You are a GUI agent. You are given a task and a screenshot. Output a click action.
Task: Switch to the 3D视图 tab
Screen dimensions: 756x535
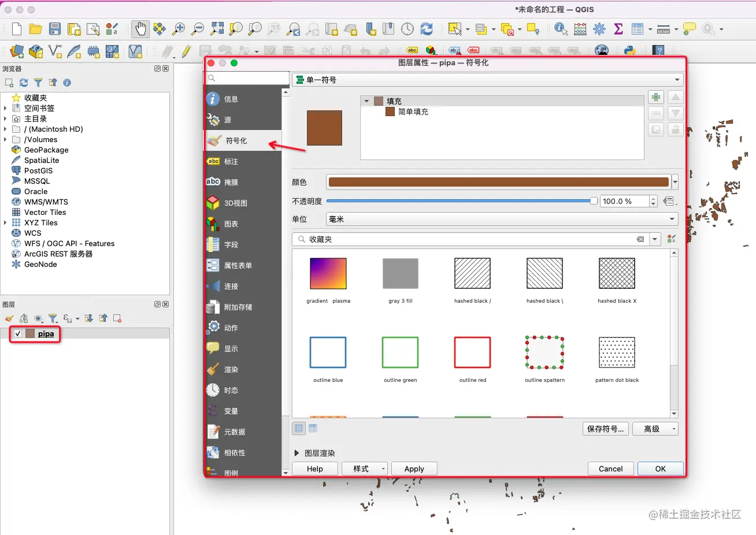243,203
